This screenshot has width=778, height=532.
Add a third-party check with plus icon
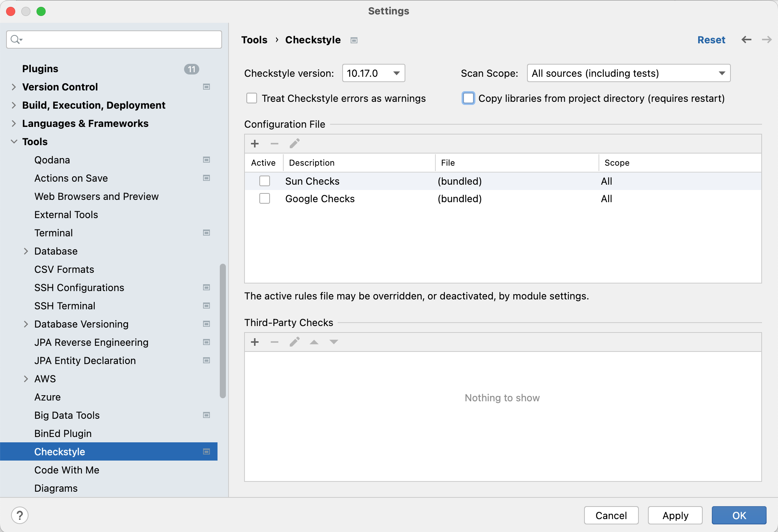[255, 342]
